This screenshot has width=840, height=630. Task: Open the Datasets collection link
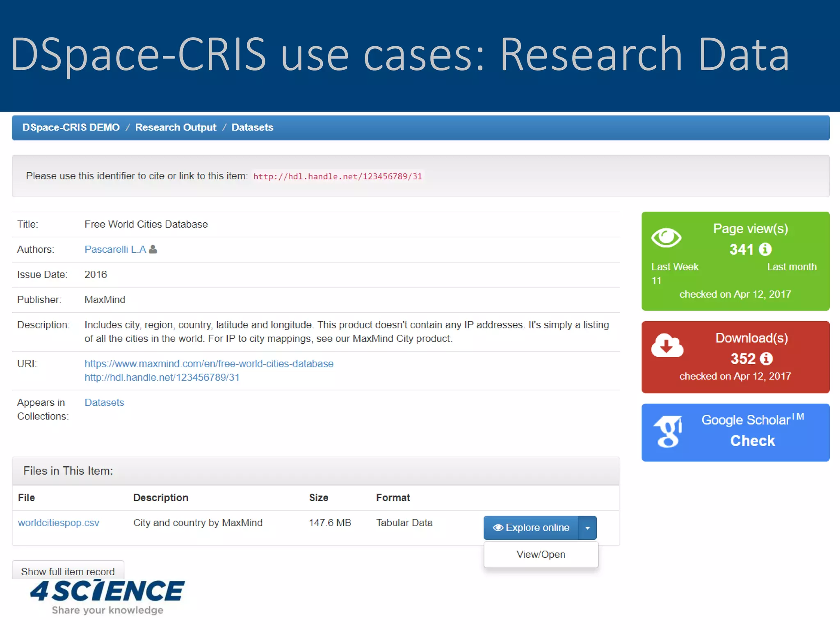coord(104,403)
